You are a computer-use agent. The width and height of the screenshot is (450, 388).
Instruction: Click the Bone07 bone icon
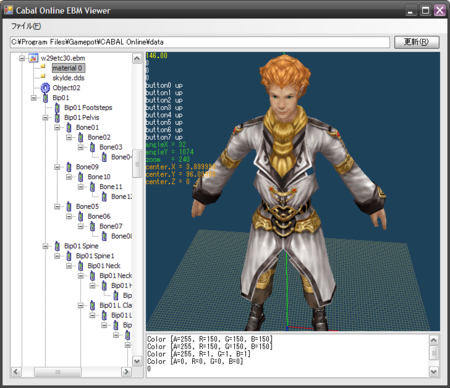click(x=92, y=227)
